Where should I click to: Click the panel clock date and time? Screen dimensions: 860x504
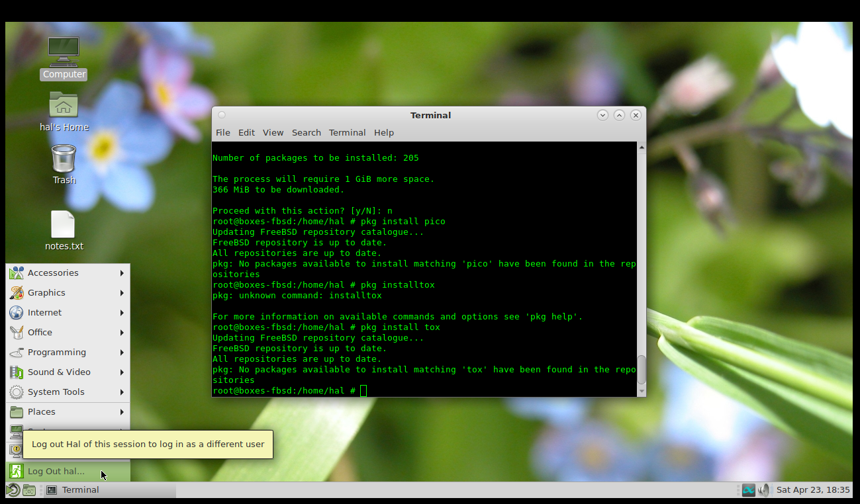[x=812, y=490]
